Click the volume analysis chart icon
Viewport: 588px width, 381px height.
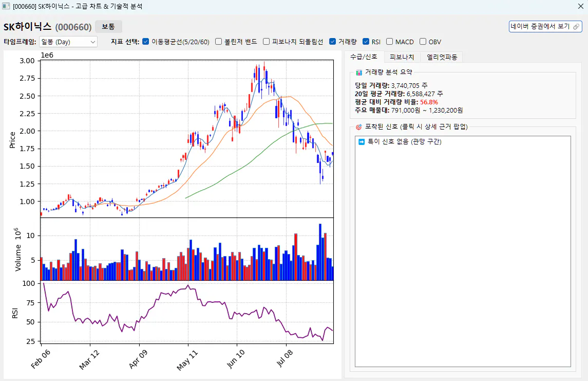click(359, 72)
